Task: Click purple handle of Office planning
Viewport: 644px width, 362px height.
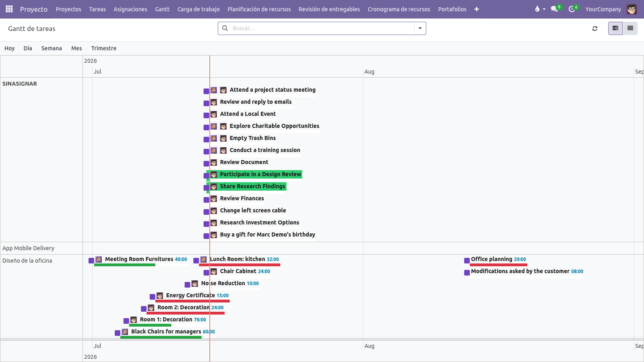Action: 467,261
